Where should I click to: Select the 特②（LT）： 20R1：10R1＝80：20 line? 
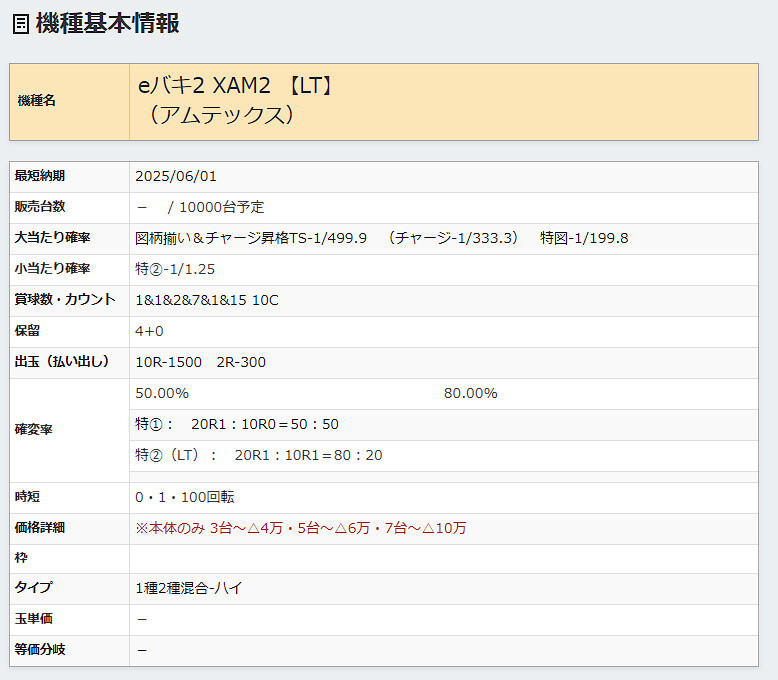[259, 455]
